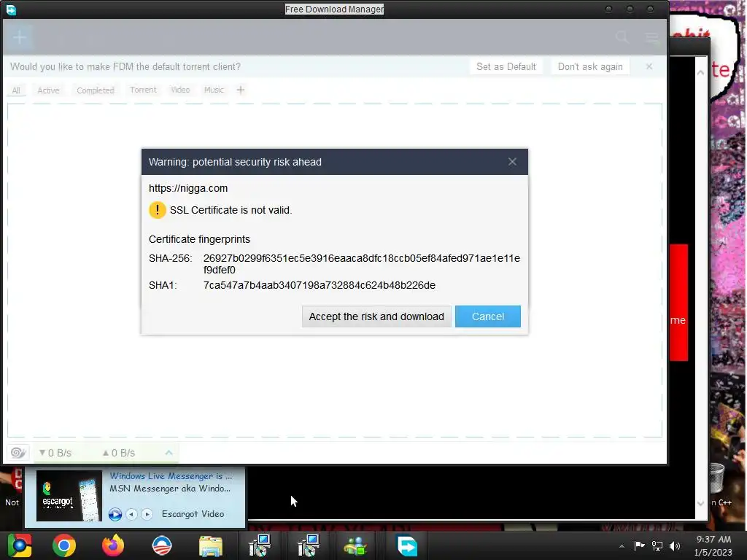
Task: Switch to the Video tab
Action: click(181, 90)
